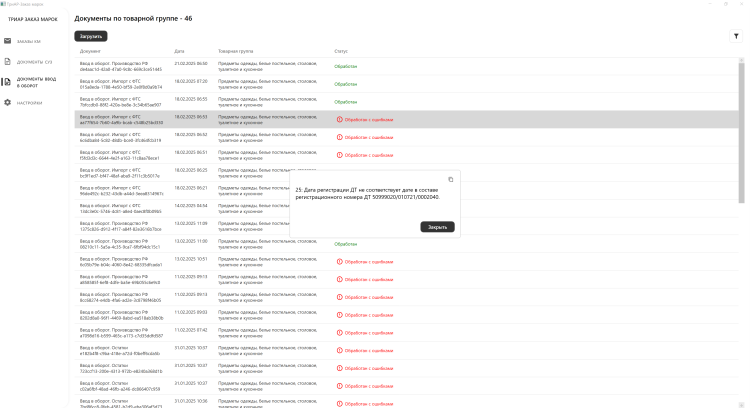Click error icon on 18.02.2025 06:51 row
This screenshot has height=408, width=750.
338,154
